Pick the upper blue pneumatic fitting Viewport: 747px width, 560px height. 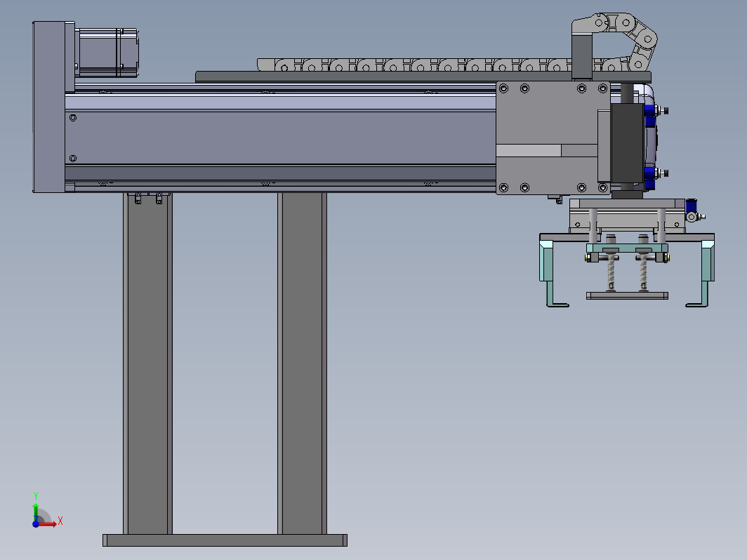pyautogui.click(x=650, y=115)
